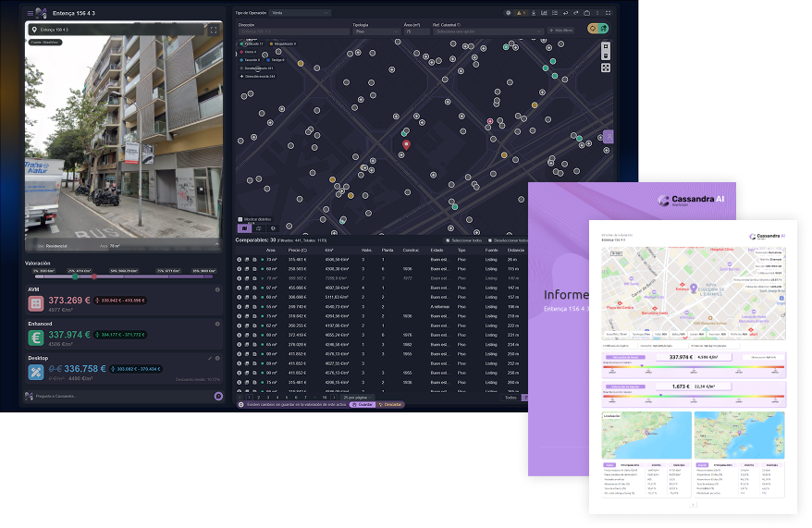Screen dimensions: 812x528
Task: Click the AVM calculator icon
Action: click(36, 303)
